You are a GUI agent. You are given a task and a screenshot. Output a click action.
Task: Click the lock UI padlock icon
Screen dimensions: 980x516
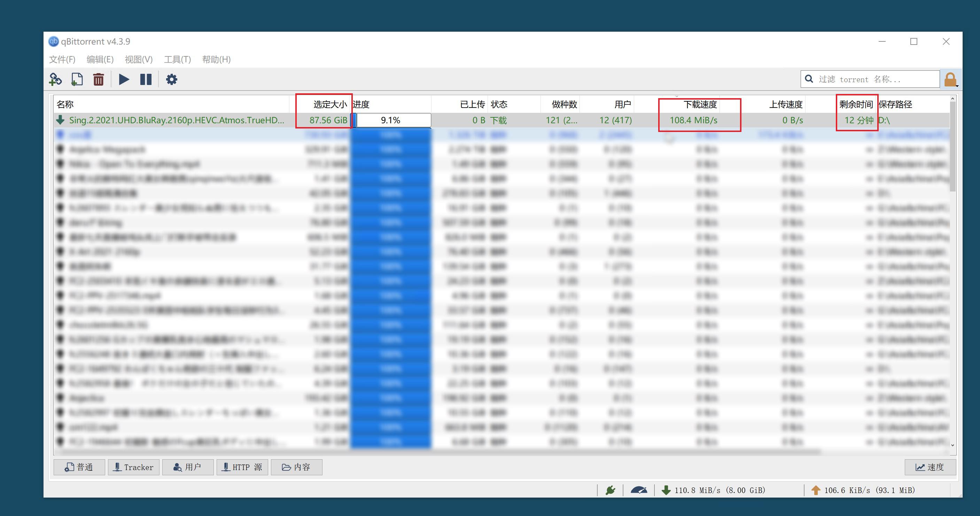(950, 79)
